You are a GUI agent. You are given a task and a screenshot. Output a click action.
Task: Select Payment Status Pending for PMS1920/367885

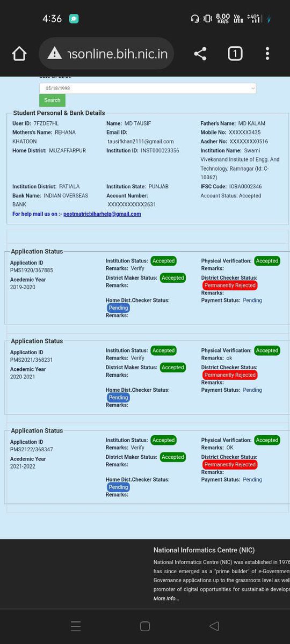pos(252,301)
